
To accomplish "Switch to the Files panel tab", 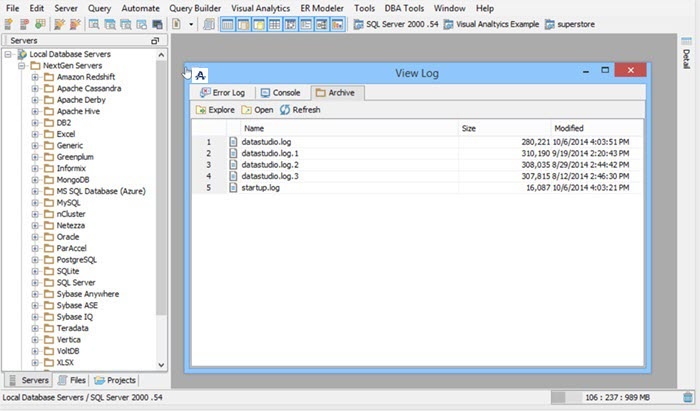I will (72, 380).
